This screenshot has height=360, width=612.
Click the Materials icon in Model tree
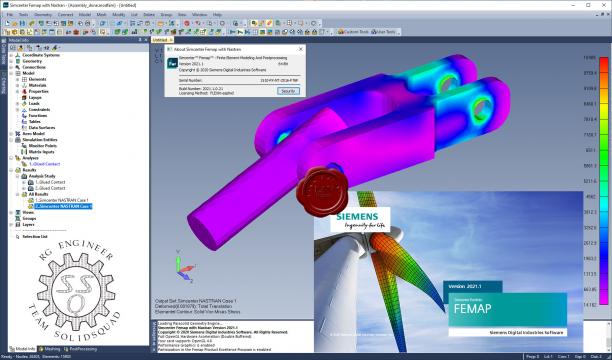24,85
